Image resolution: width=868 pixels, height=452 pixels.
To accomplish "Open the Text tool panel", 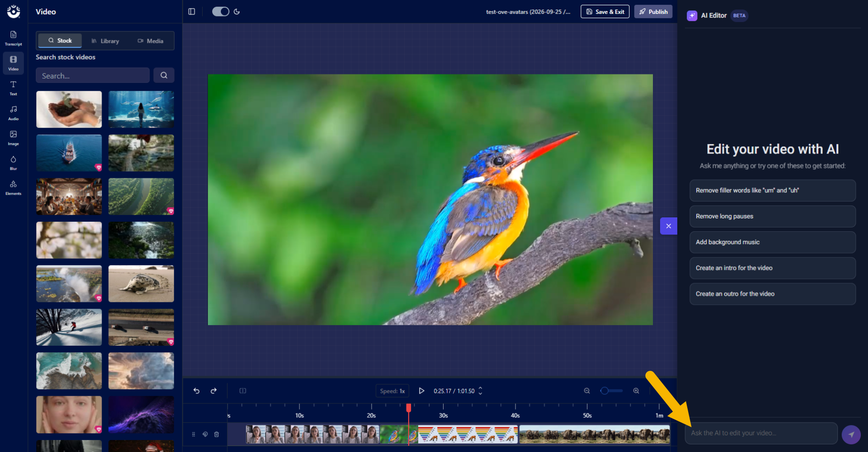I will [13, 88].
